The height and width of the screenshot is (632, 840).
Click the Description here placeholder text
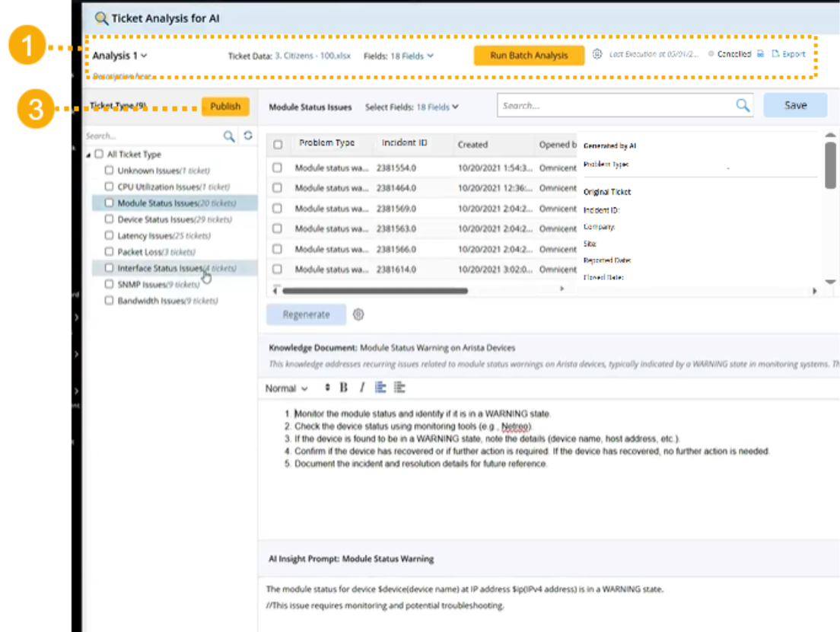click(123, 76)
